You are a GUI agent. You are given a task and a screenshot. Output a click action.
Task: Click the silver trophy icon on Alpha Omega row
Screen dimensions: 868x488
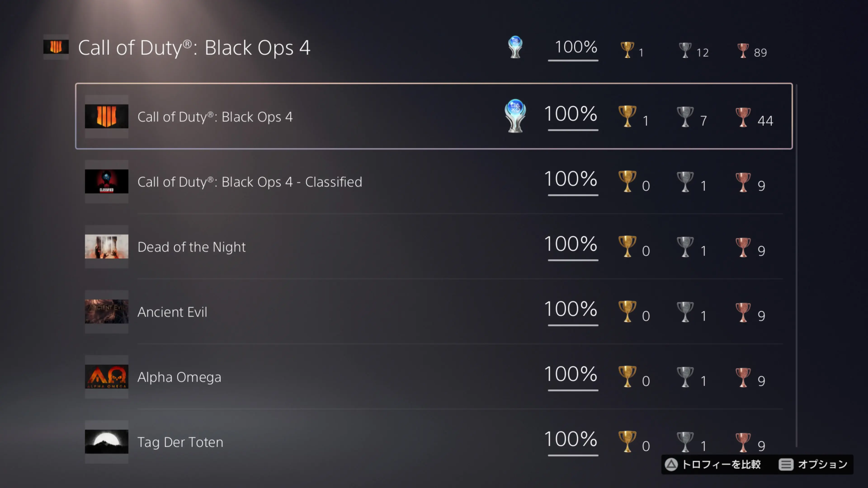tap(685, 377)
